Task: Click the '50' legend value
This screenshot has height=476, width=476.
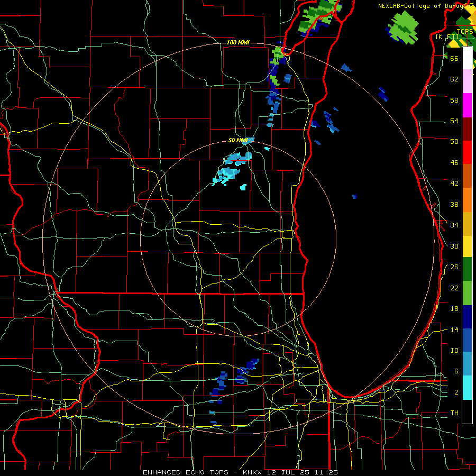Action: 454,142
